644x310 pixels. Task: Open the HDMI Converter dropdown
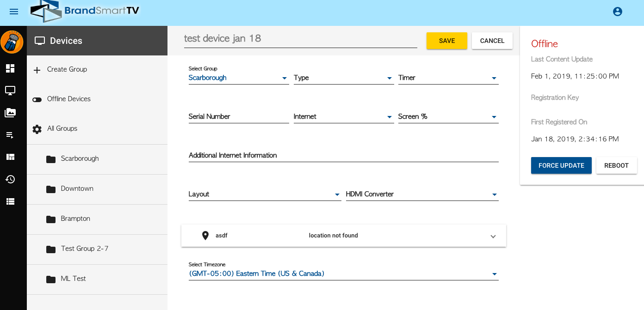(422, 195)
